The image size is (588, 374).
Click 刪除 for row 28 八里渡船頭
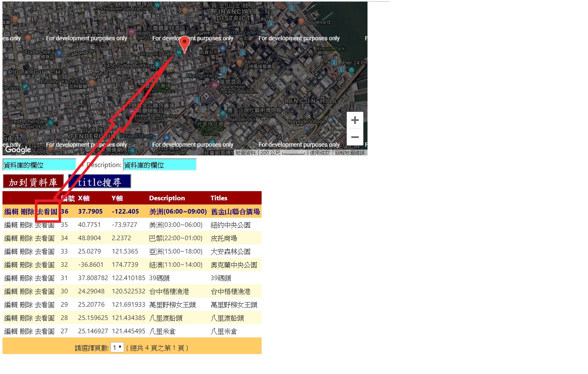26,318
